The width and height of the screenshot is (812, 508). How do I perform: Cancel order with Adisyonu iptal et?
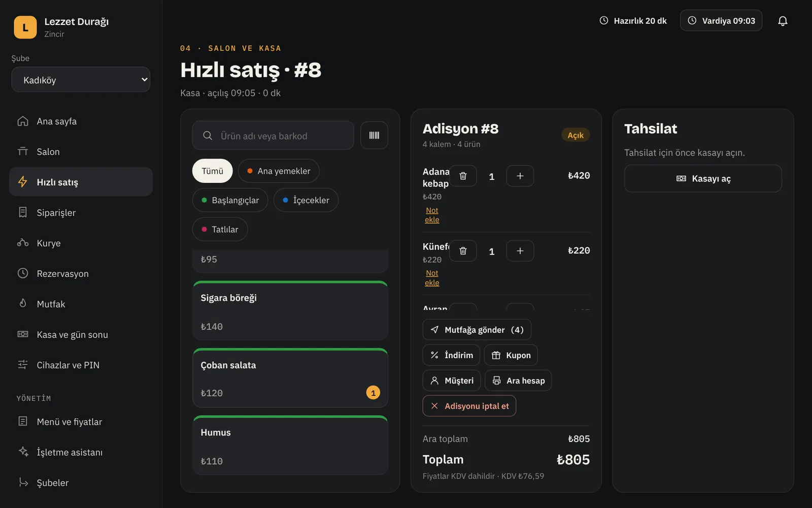click(x=469, y=406)
